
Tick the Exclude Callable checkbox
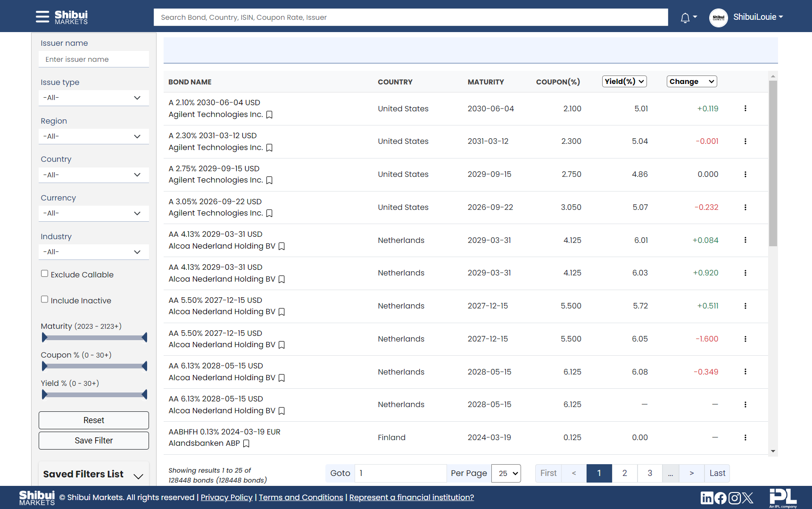click(x=44, y=274)
